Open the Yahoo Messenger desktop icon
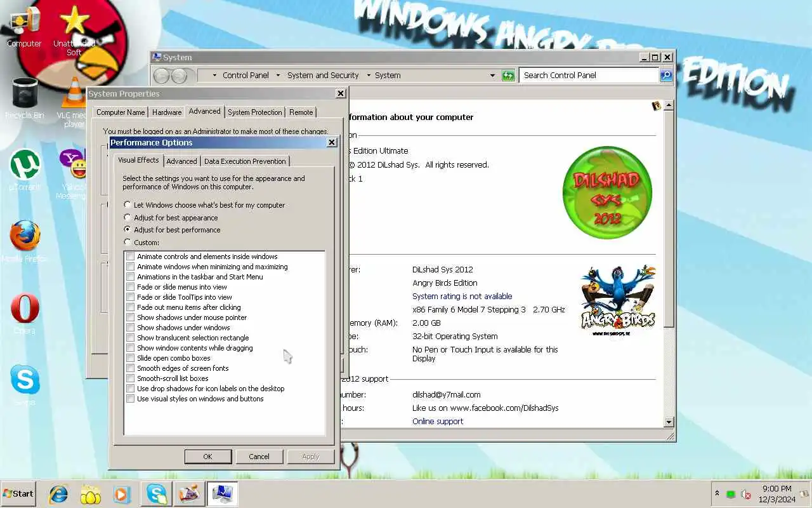The width and height of the screenshot is (812, 508). (x=74, y=173)
